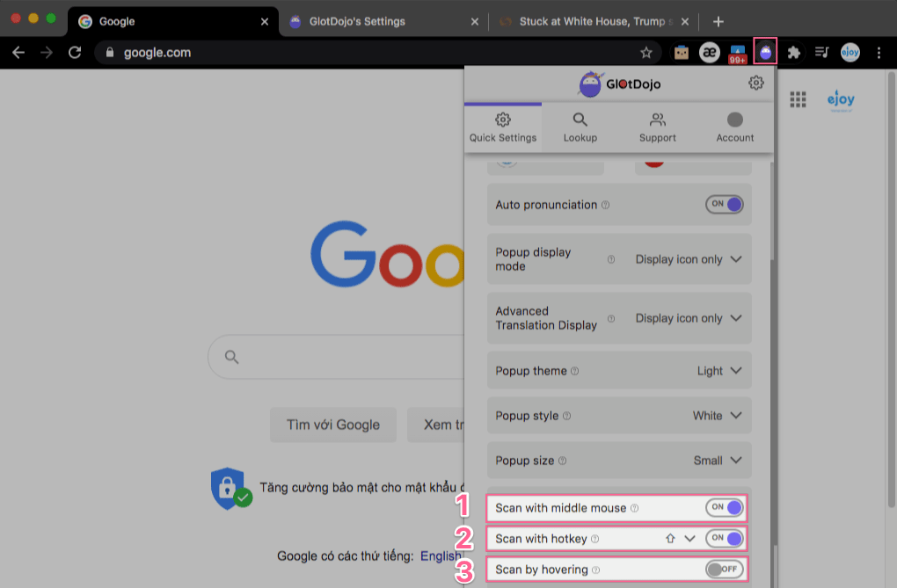Screen dimensions: 897x588
Task: Switch to the Stuck at White House tab
Action: [x=594, y=22]
